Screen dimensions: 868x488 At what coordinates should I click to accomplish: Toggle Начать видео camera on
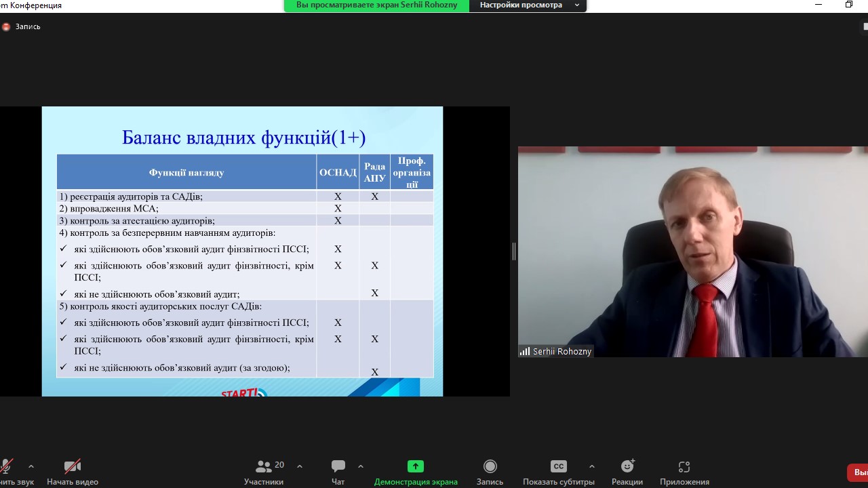(x=73, y=472)
